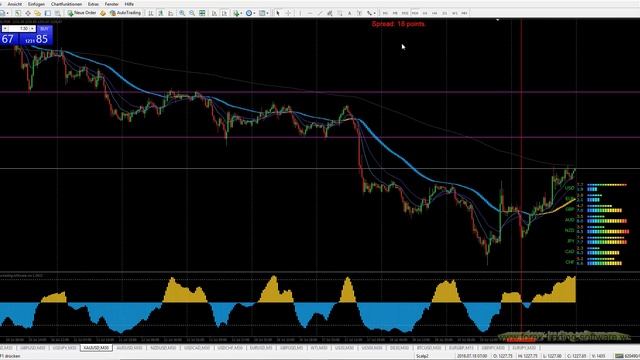Select the text label tool
Image resolution: width=640 pixels, height=360 pixels.
pyautogui.click(x=359, y=13)
